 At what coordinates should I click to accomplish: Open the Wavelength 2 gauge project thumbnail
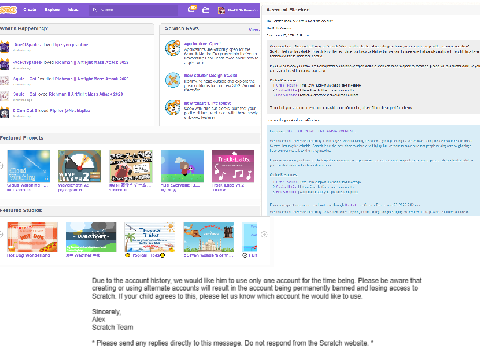point(79,166)
